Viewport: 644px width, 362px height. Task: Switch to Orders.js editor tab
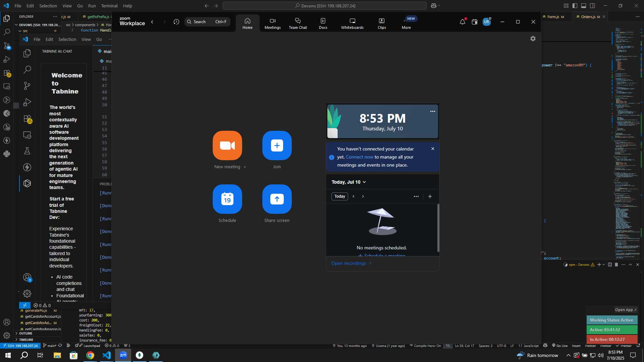pos(588,17)
